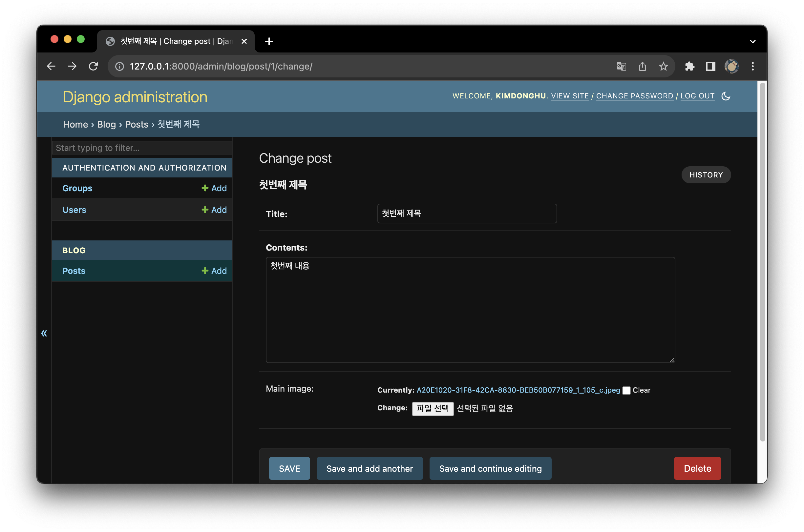Viewport: 804px width, 532px height.
Task: Share this page via share icon
Action: point(642,66)
